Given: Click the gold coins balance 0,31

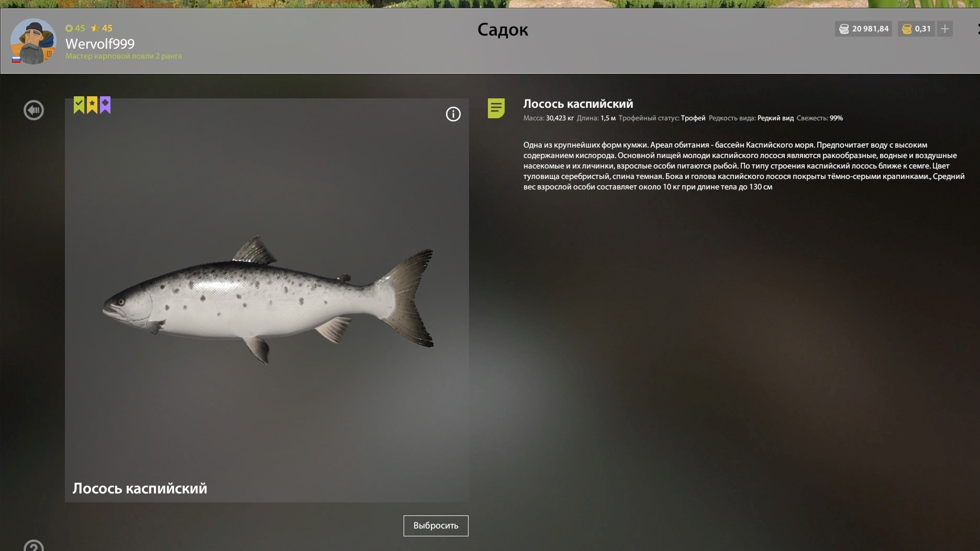Looking at the screenshot, I should [916, 29].
